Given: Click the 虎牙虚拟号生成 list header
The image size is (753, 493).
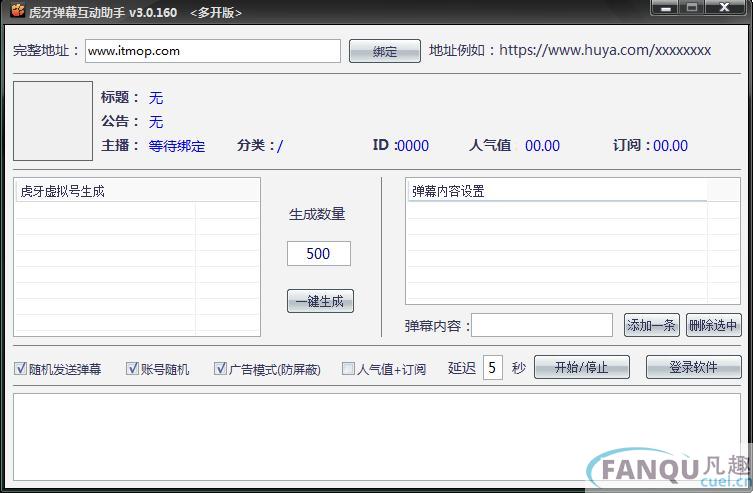Looking at the screenshot, I should coord(137,191).
